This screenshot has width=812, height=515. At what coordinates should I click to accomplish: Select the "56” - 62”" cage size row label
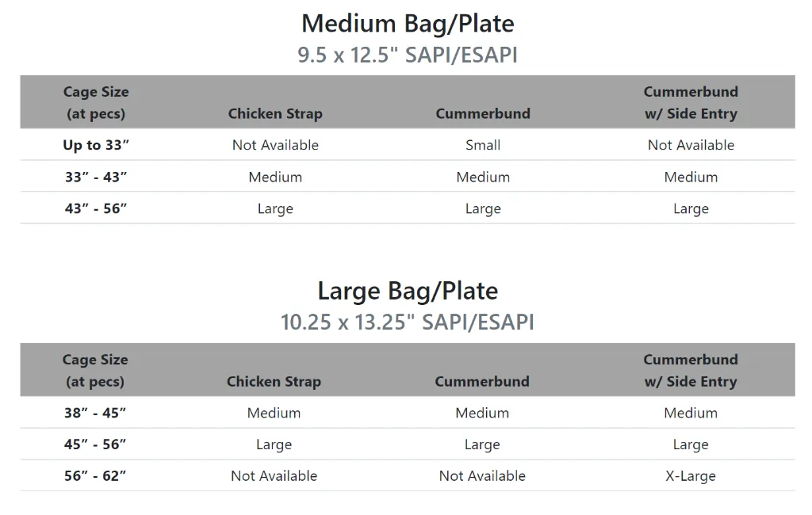95,476
